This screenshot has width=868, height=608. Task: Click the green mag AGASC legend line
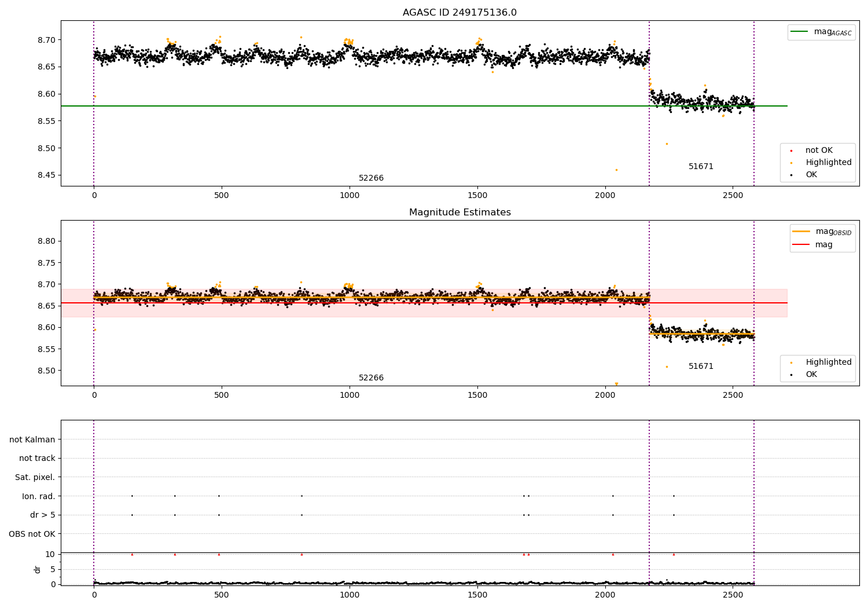click(800, 32)
